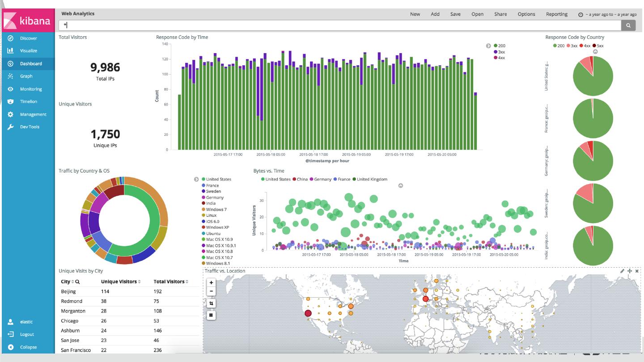Click the Dev Tools wrench icon
This screenshot has height=362, width=644.
(x=11, y=127)
